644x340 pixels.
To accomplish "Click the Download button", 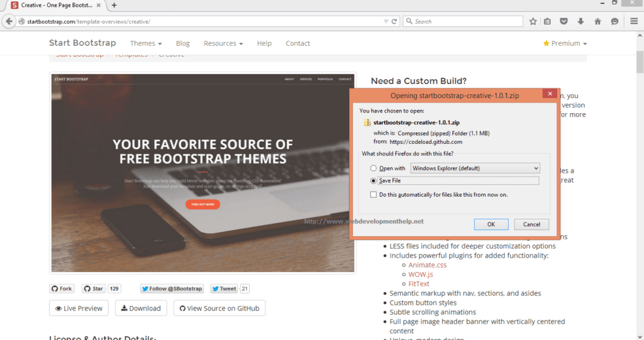I will [x=141, y=308].
